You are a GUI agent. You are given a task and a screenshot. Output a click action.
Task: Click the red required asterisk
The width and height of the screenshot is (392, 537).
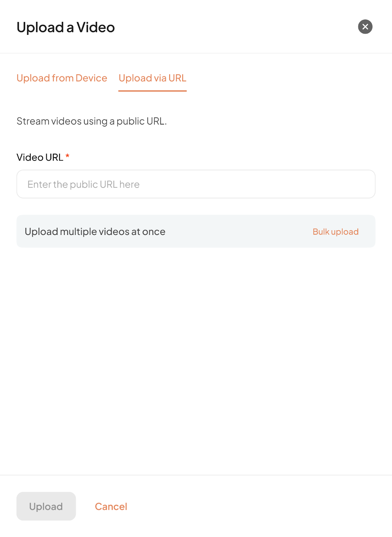[67, 156]
